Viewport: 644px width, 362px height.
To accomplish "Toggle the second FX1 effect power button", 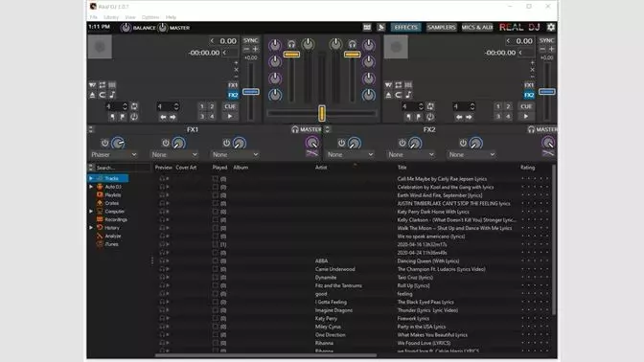I will pos(166,143).
